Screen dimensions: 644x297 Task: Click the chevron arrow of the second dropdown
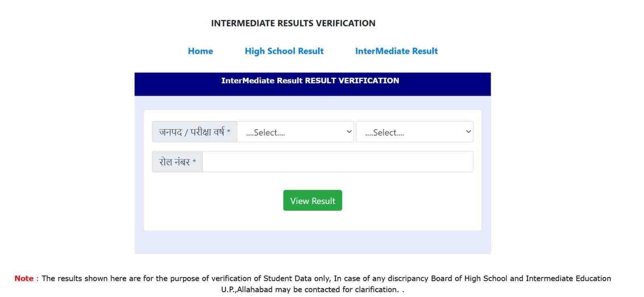(x=468, y=132)
